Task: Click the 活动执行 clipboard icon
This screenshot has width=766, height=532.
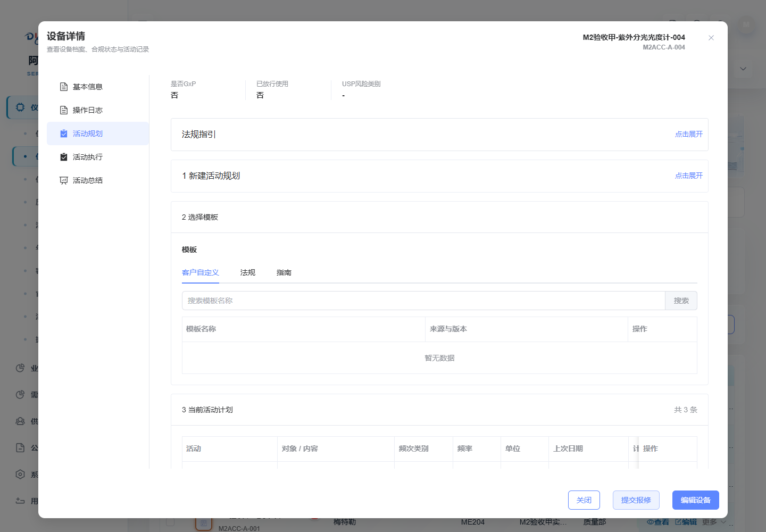Action: point(64,157)
